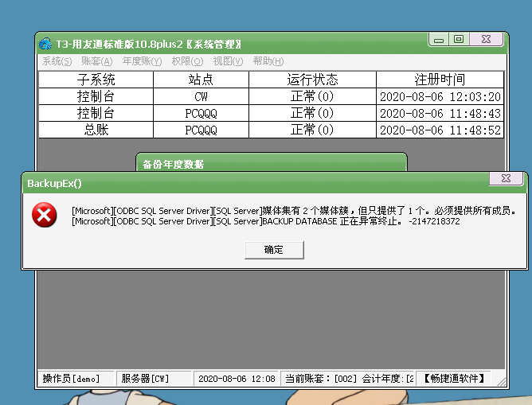Click the time 2020-08-06 11:48:43
532x405 pixels.
coord(440,114)
